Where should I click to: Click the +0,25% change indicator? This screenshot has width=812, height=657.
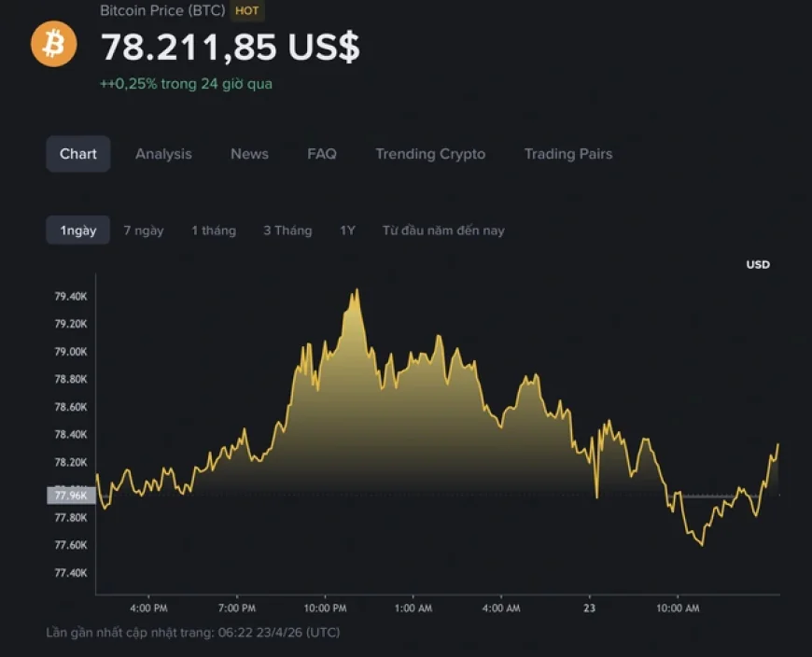tap(187, 83)
